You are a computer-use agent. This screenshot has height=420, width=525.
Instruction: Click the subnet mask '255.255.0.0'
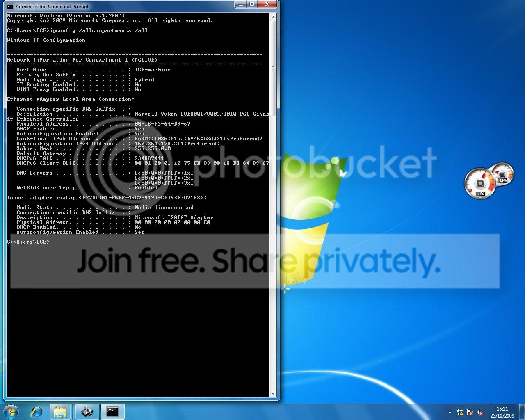(153, 148)
